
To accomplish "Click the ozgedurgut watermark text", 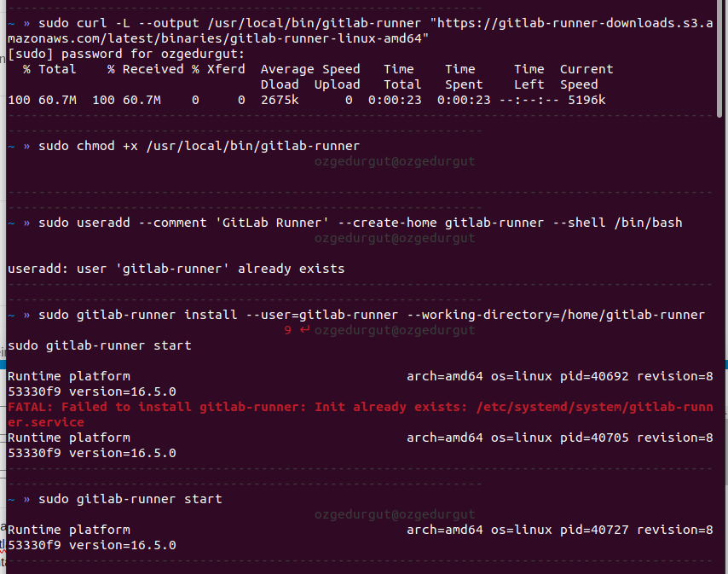I will [x=395, y=161].
